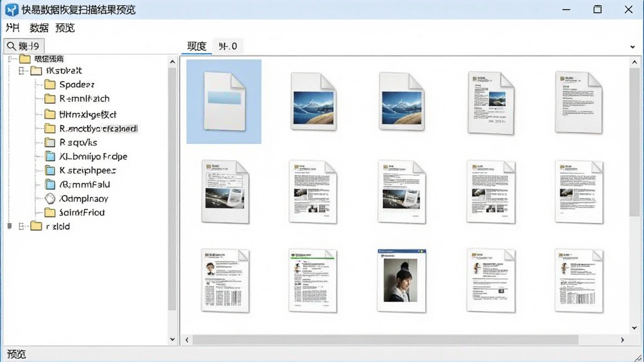Select the blank highlighted file thumbnail

(224, 101)
